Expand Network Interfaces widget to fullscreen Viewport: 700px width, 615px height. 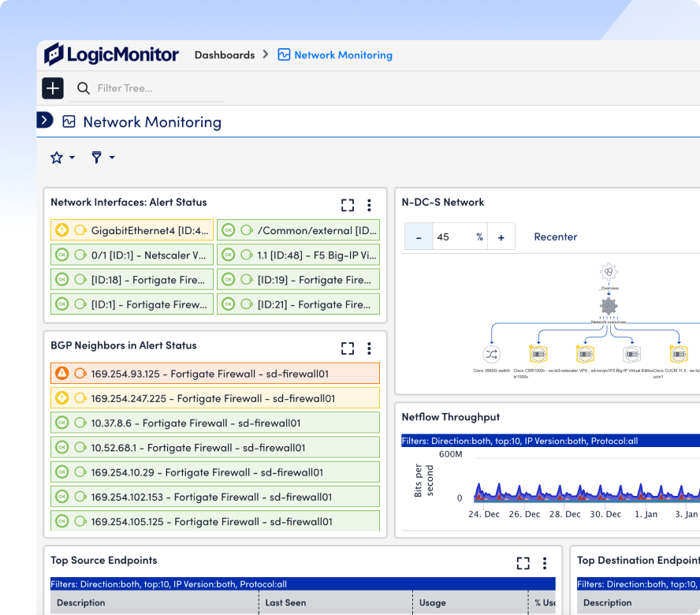tap(348, 205)
